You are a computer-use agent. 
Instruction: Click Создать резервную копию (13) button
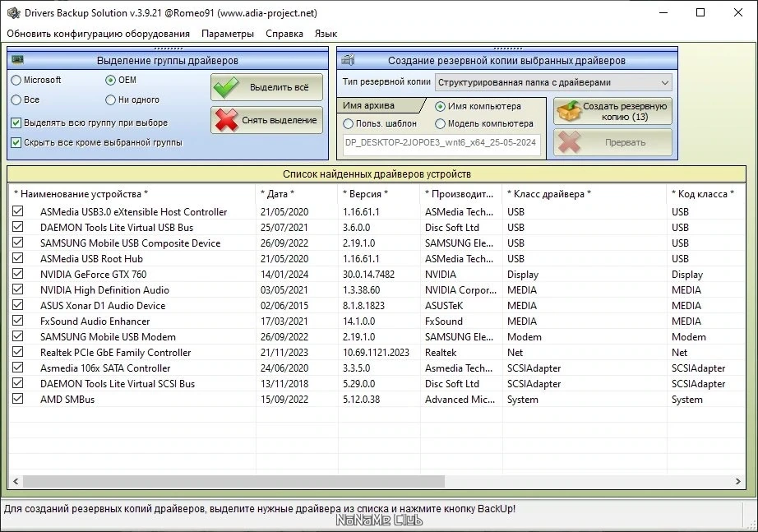coord(612,111)
